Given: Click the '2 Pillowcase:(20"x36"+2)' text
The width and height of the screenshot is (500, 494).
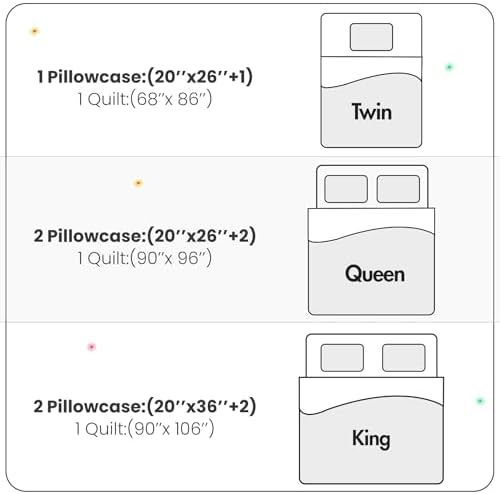Looking at the screenshot, I should pyautogui.click(x=145, y=406).
